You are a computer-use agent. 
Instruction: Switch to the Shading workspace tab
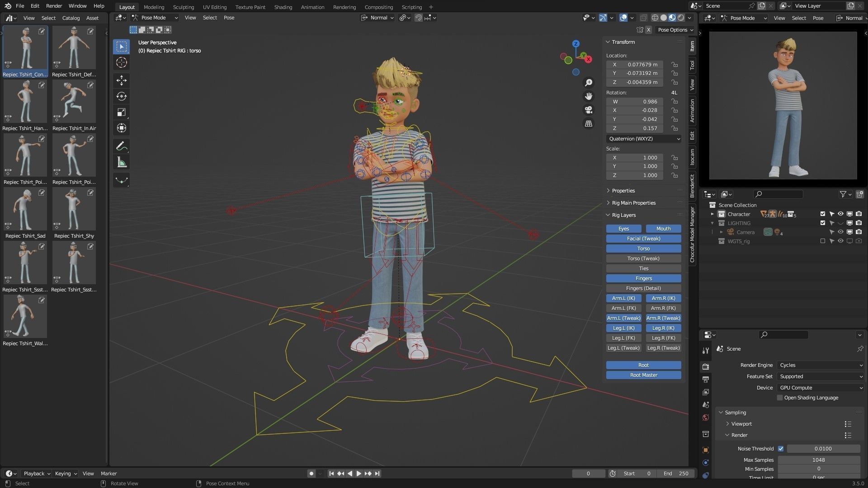283,7
